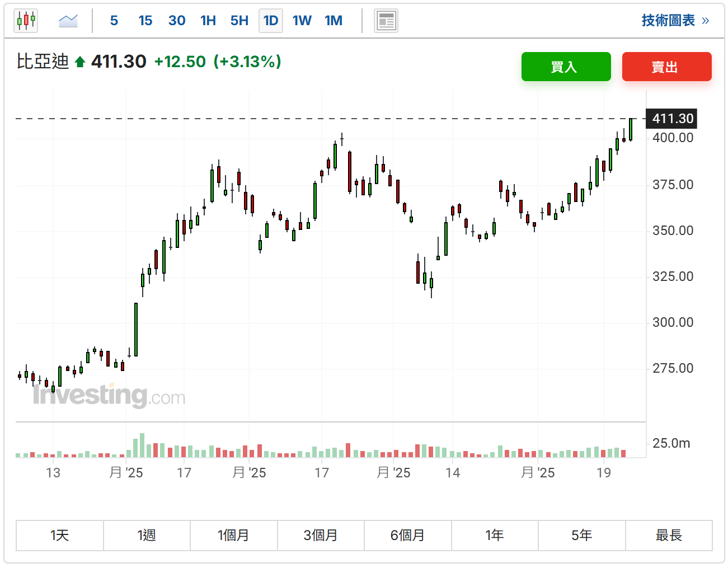Viewport: 728px width, 568px height.
Task: Click the 325.00 axis label
Action: click(673, 276)
